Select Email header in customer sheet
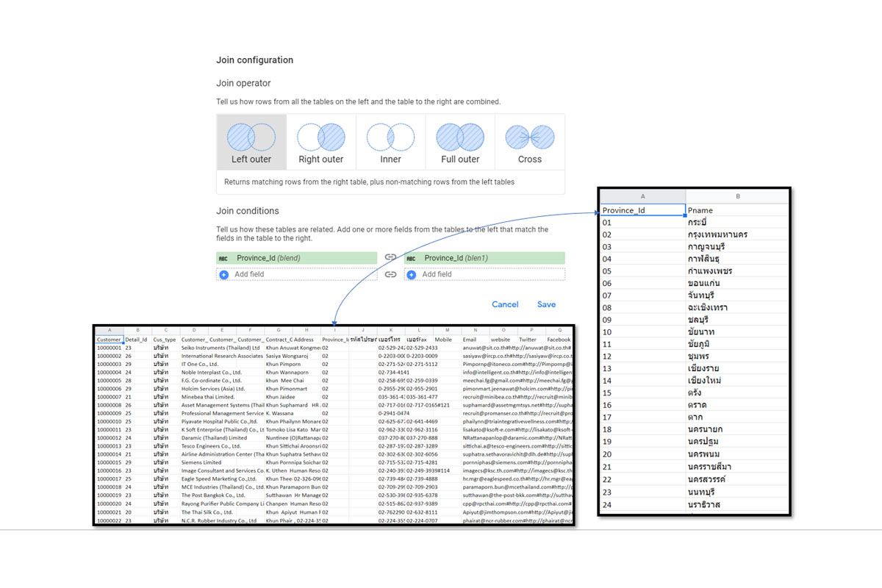This screenshot has width=882, height=588. (x=475, y=340)
